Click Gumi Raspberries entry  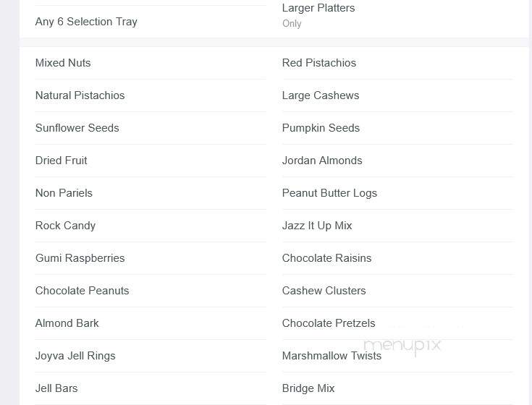(x=80, y=258)
